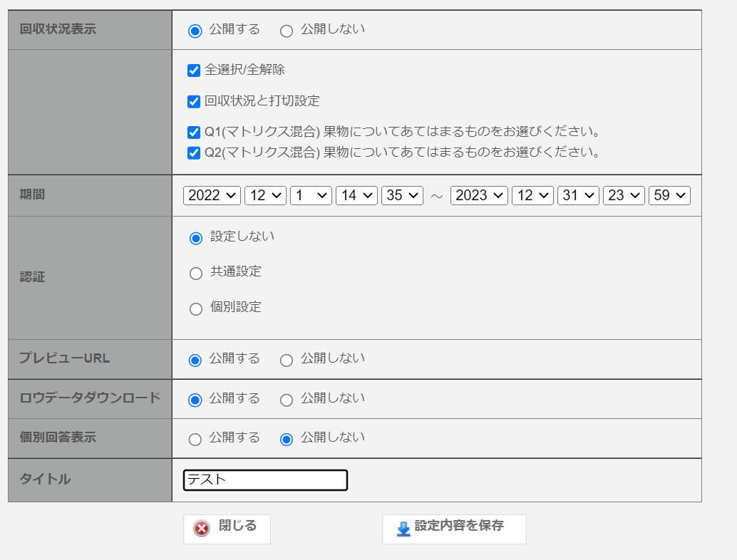Click the タイトル text field
737x560 pixels.
tap(265, 480)
